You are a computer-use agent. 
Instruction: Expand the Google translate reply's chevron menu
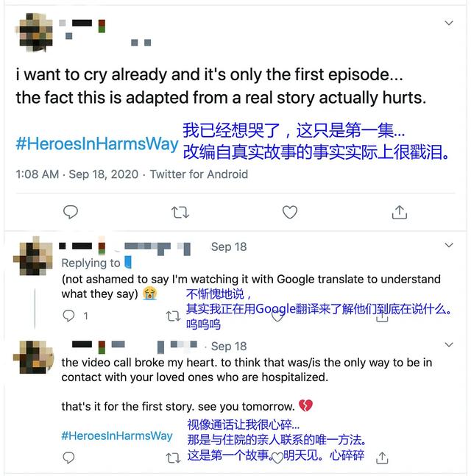coord(449,245)
